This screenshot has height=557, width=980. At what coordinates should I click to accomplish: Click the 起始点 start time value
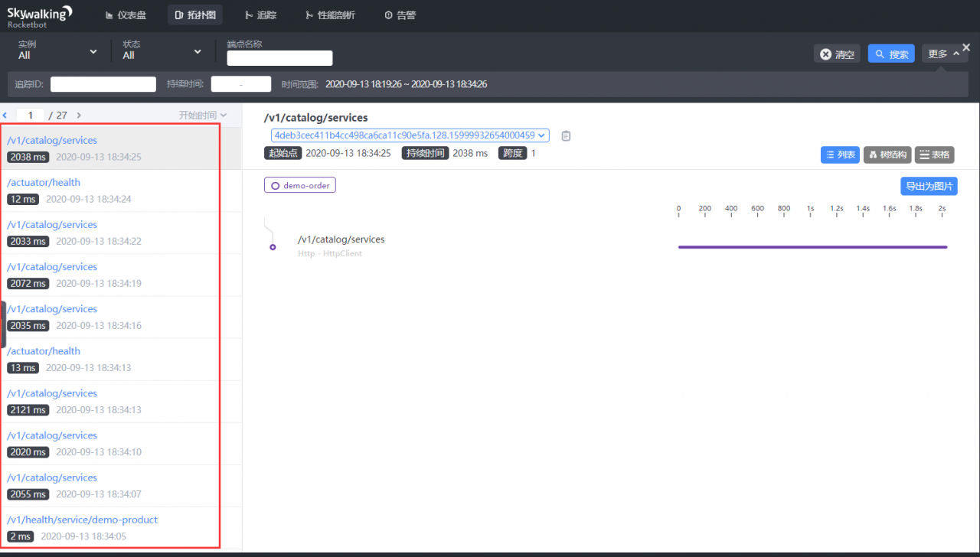coord(348,153)
